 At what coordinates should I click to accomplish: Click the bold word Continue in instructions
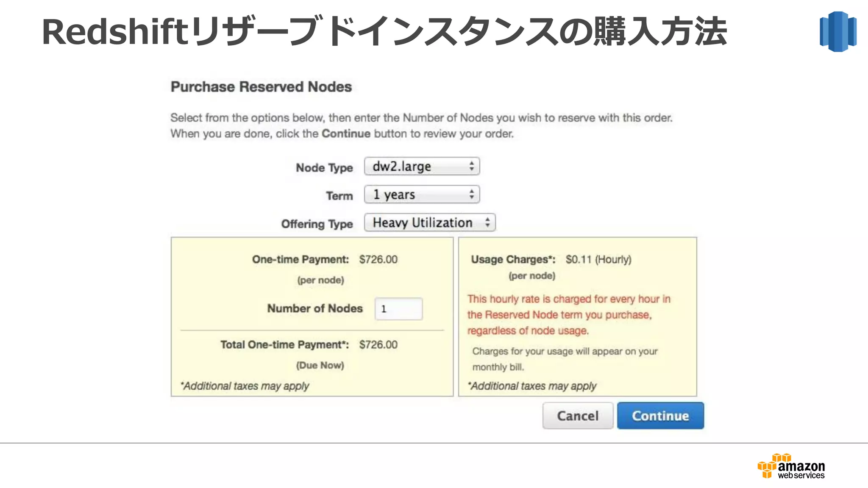coord(346,133)
